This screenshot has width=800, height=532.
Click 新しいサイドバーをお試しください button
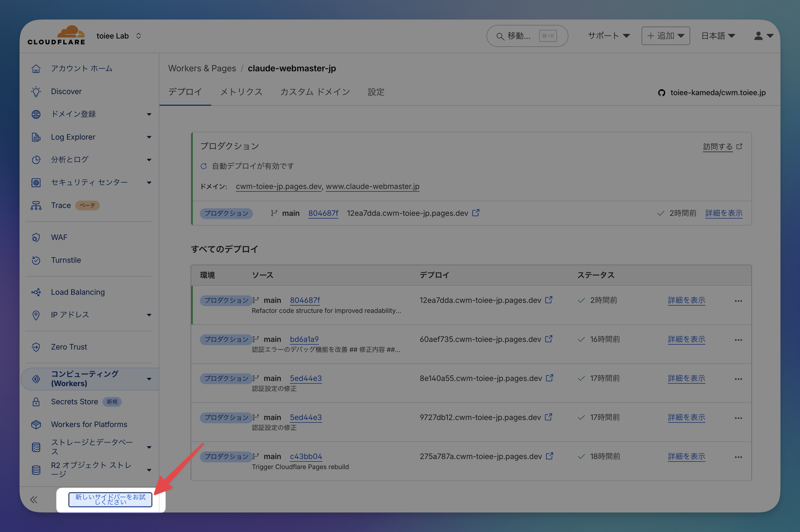110,499
